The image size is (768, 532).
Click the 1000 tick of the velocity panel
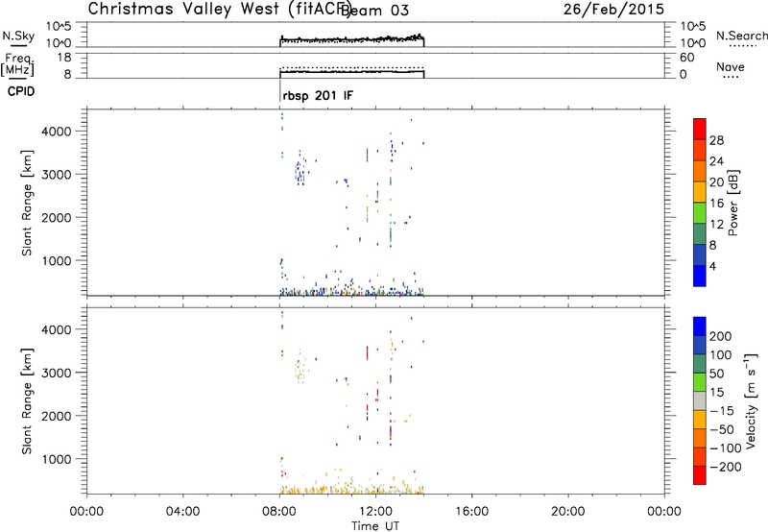click(56, 459)
